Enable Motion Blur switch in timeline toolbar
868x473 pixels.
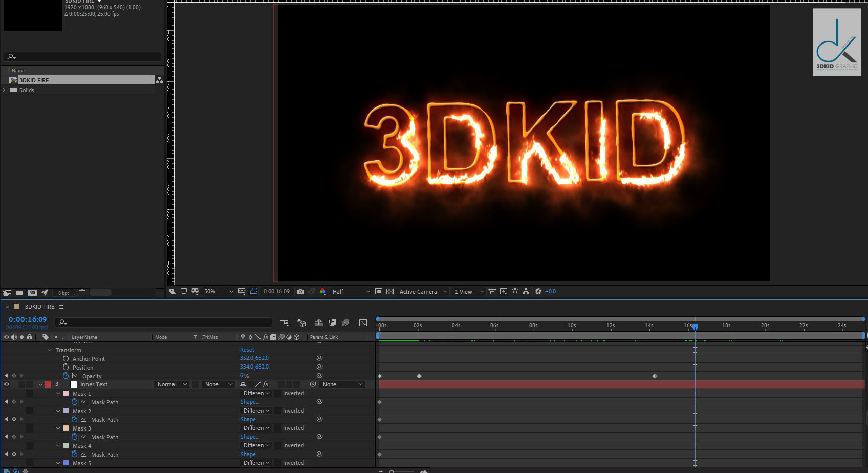tap(345, 322)
